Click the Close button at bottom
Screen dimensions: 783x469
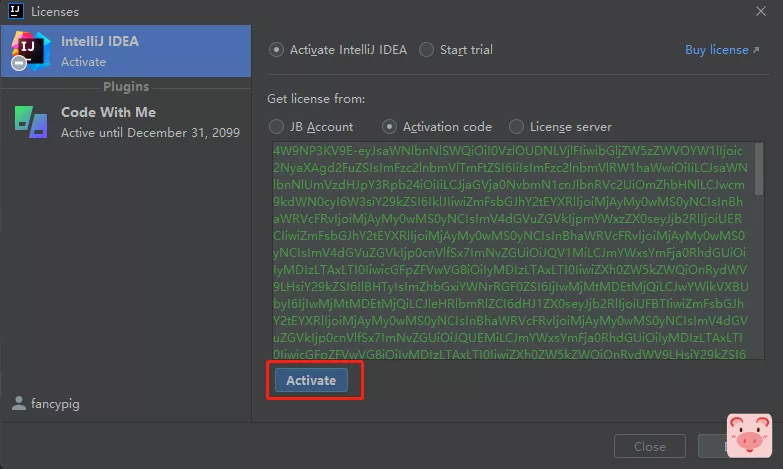point(650,446)
